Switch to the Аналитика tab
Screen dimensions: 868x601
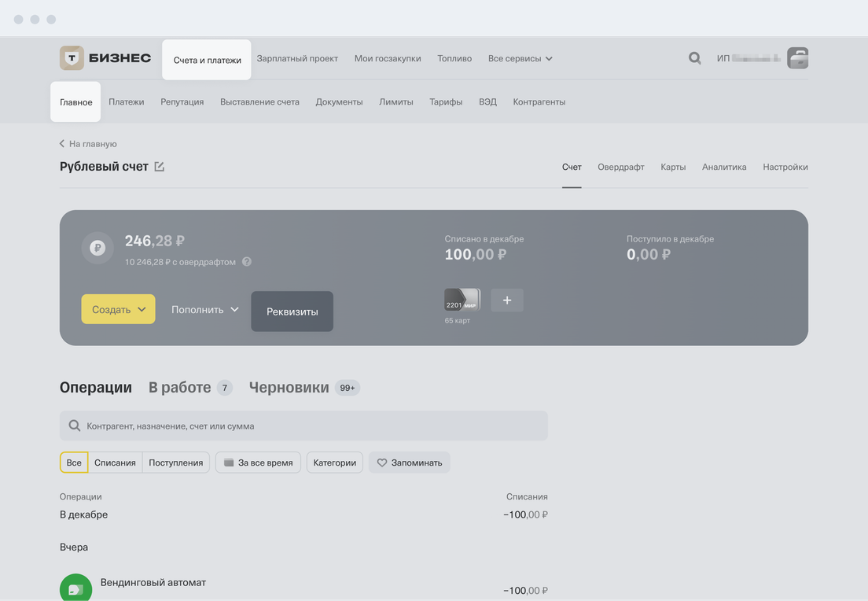tap(723, 167)
